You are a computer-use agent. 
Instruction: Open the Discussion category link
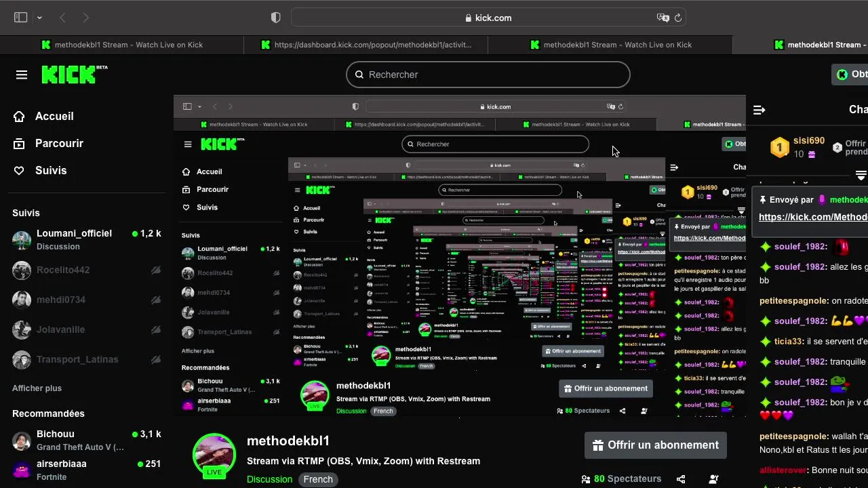[x=269, y=479]
